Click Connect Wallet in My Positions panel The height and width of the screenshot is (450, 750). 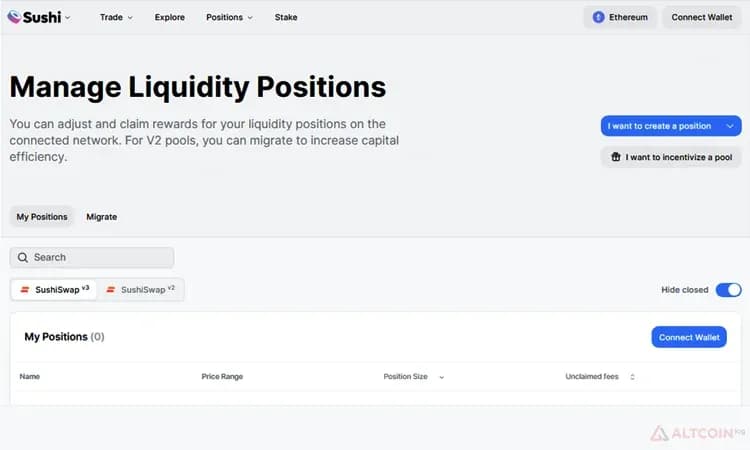pos(689,337)
